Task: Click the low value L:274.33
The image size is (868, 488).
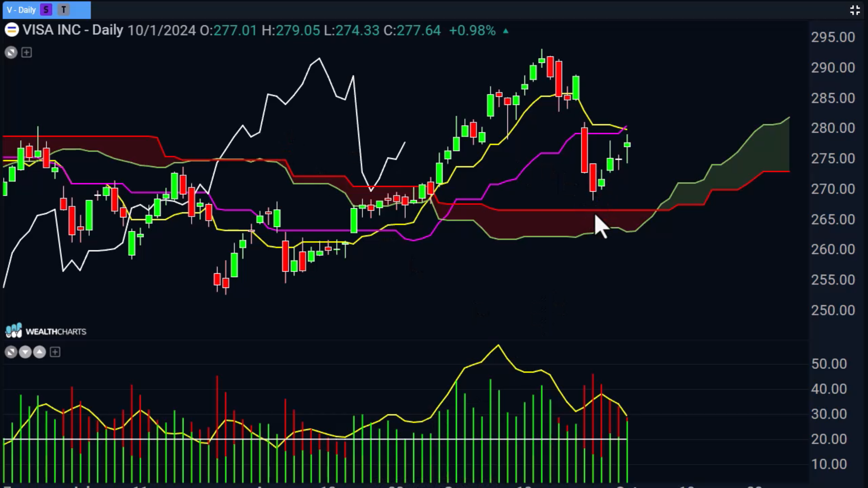Action: point(351,30)
